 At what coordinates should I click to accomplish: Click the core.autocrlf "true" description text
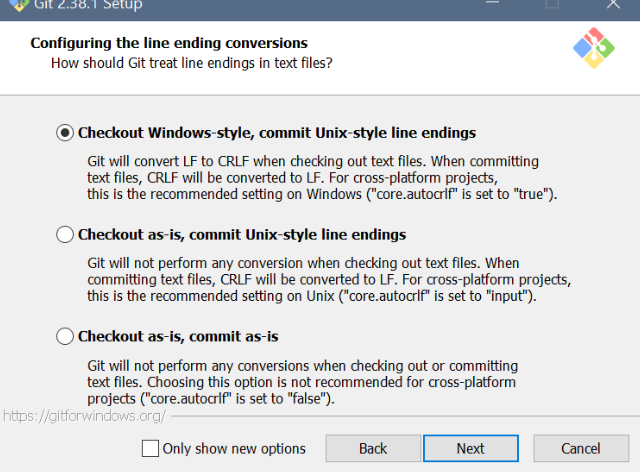pyautogui.click(x=322, y=178)
